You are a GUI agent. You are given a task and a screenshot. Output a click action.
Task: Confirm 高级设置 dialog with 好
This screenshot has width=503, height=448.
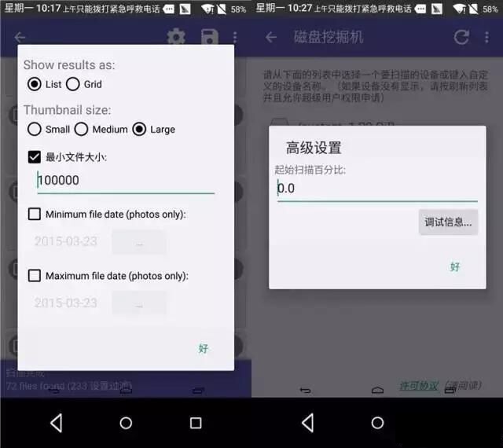point(455,266)
